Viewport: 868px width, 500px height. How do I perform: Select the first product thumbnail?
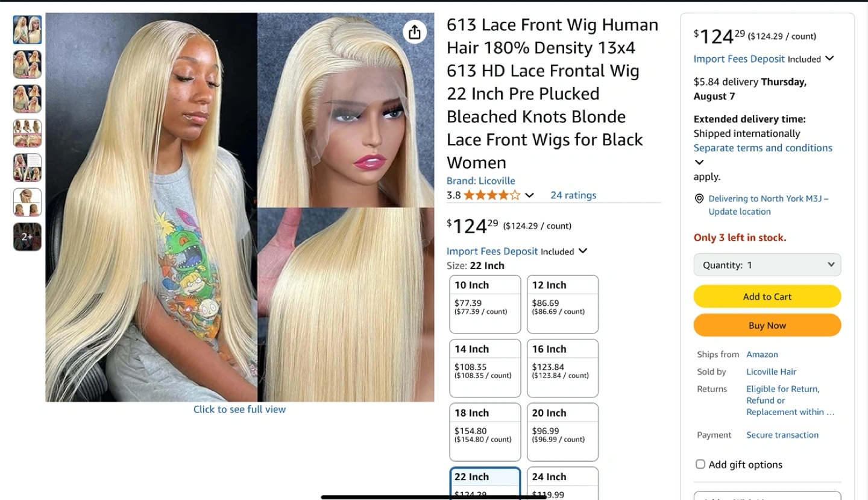(28, 30)
